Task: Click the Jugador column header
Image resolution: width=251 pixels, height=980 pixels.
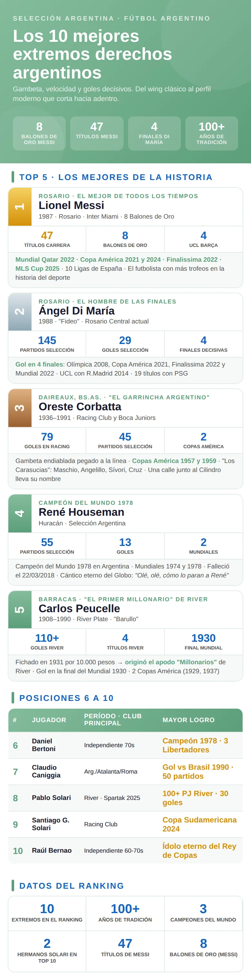Action: pos(49,720)
